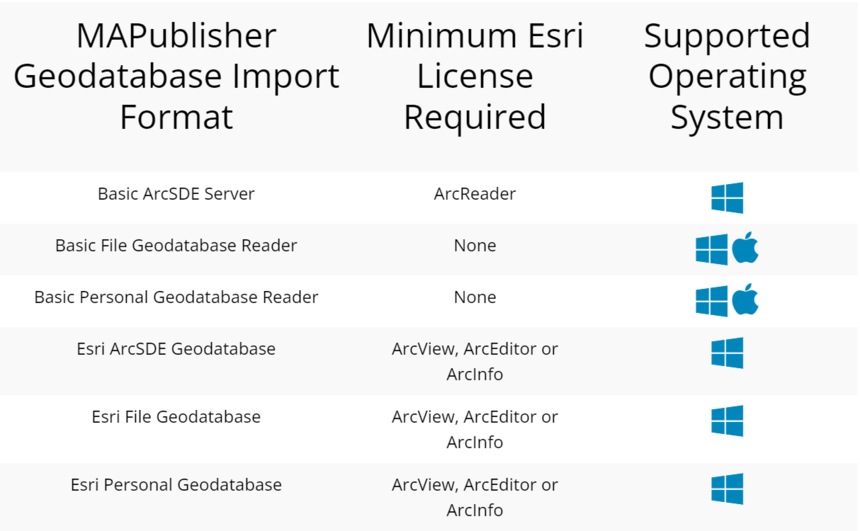The image size is (860, 531).
Task: Click Windows icon in Esri File Geodatabase row
Action: click(x=727, y=421)
